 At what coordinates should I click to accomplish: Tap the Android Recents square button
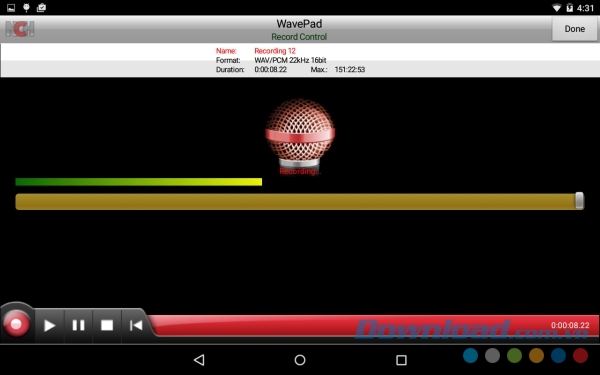(401, 360)
